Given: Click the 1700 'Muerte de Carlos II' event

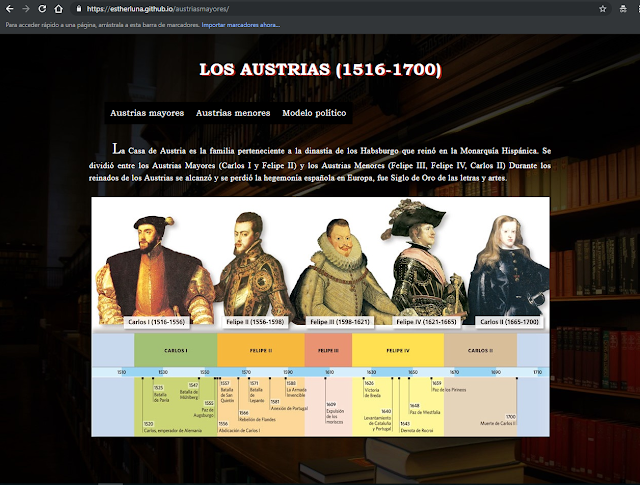Looking at the screenshot, I should click(498, 420).
